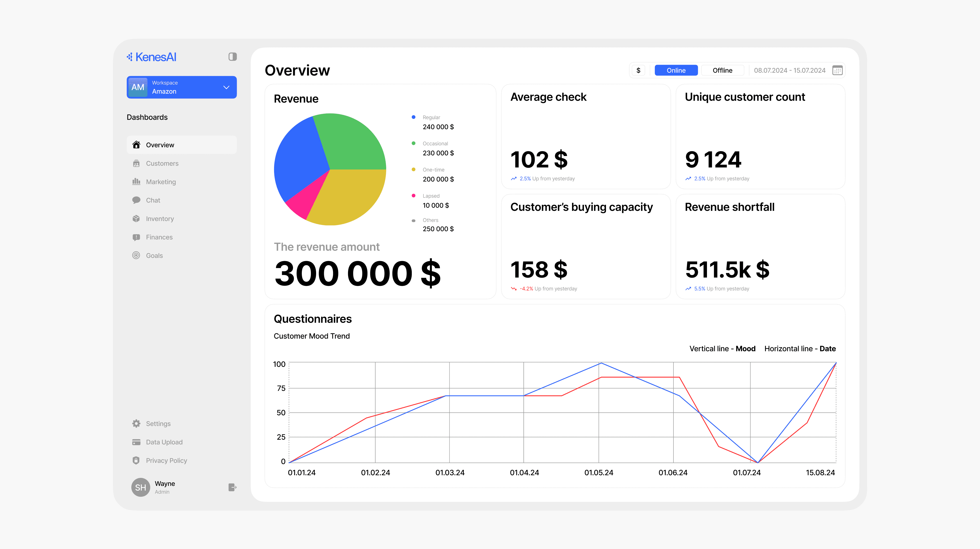Click the Data Upload card icon
Image resolution: width=980 pixels, height=549 pixels.
(x=136, y=442)
